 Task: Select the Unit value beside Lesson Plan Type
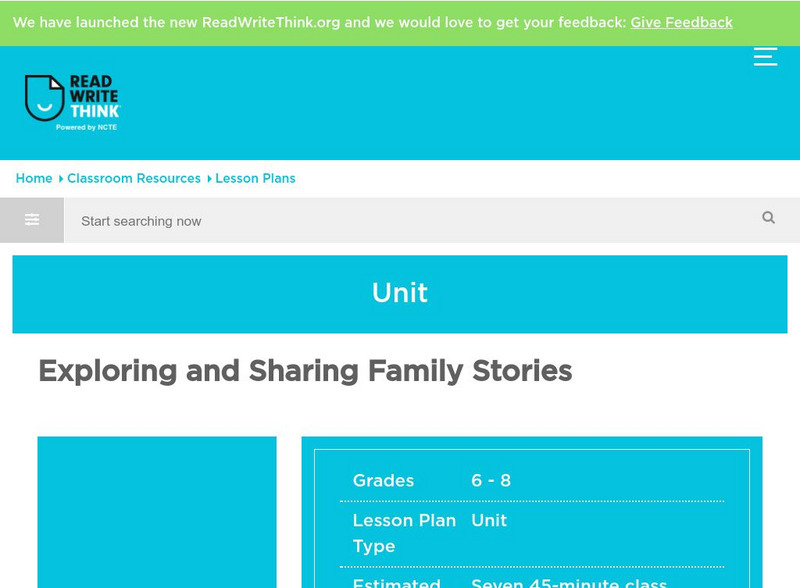coord(489,521)
